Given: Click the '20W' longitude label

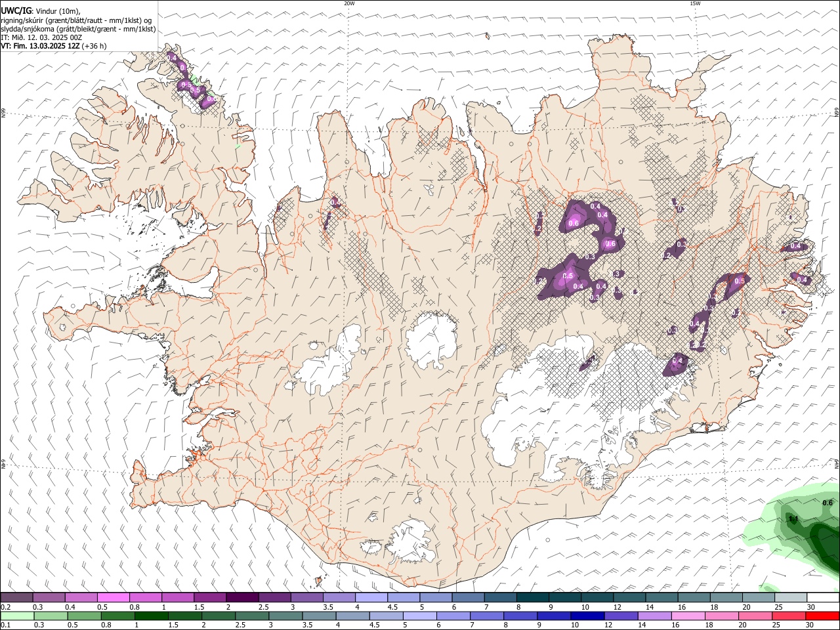Looking at the screenshot, I should [349, 3].
